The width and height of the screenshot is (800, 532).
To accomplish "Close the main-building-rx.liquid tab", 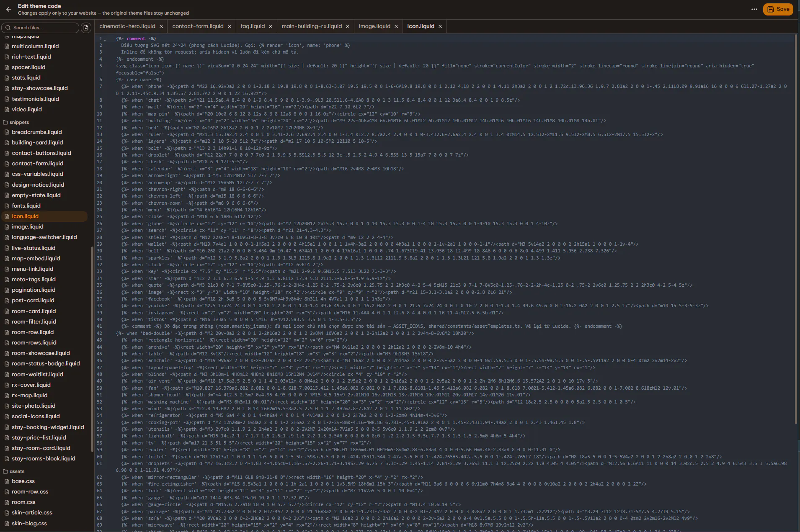I will click(x=348, y=26).
